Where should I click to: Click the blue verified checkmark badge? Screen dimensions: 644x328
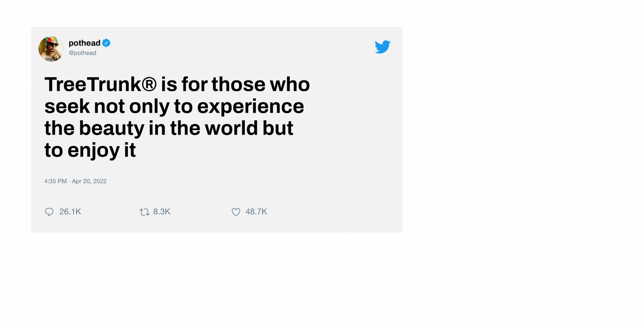click(106, 43)
